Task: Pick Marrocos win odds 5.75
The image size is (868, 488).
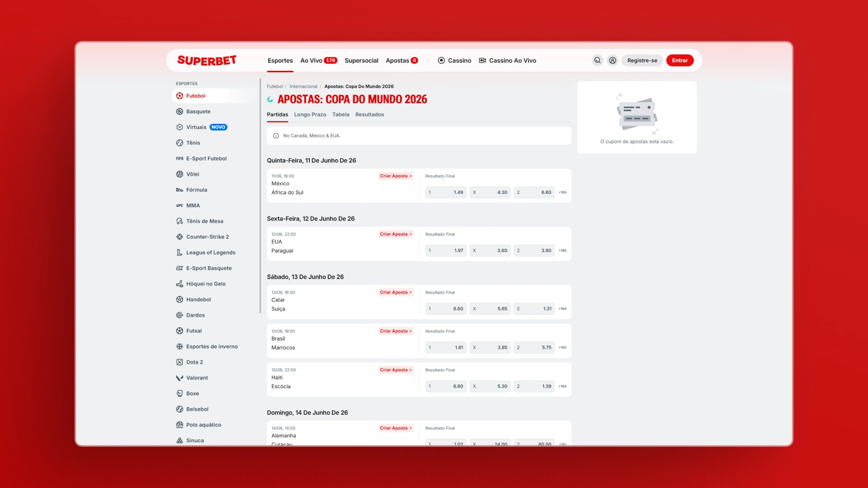Action: [534, 348]
